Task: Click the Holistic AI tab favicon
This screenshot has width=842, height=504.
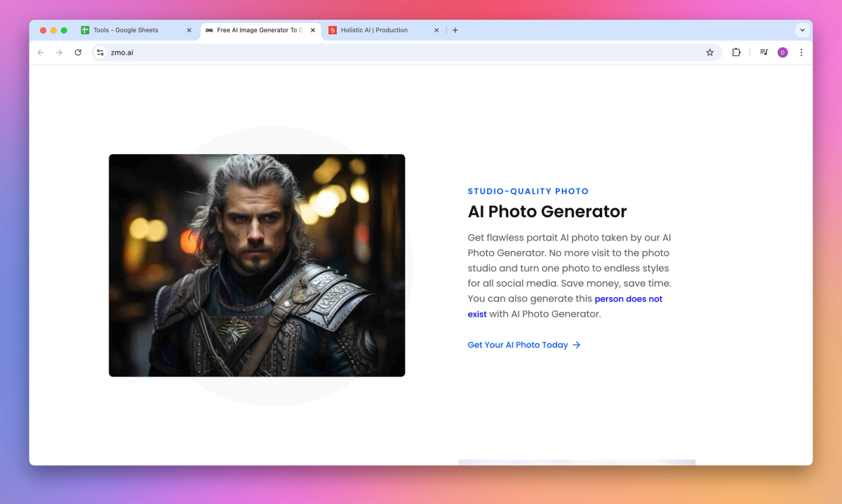Action: [x=333, y=30]
